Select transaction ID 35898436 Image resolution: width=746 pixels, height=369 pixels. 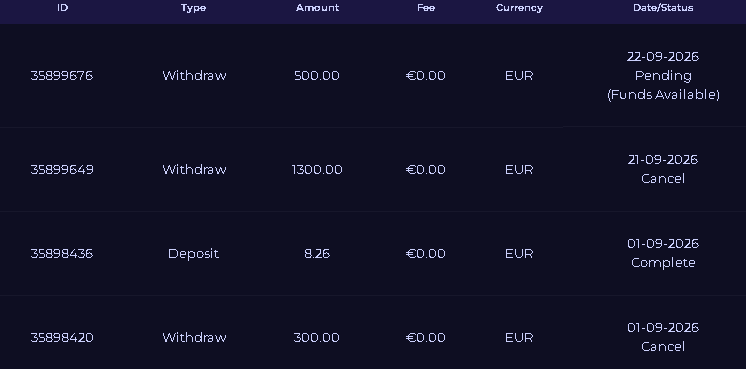[62, 254]
